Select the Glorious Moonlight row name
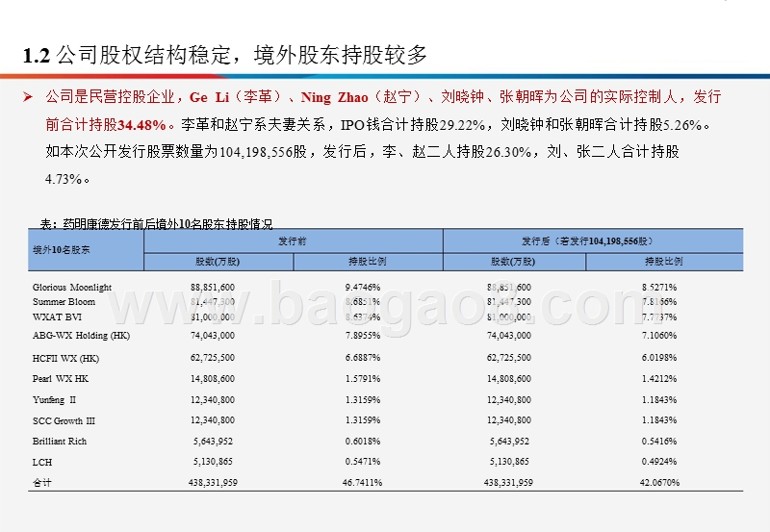 (x=72, y=287)
